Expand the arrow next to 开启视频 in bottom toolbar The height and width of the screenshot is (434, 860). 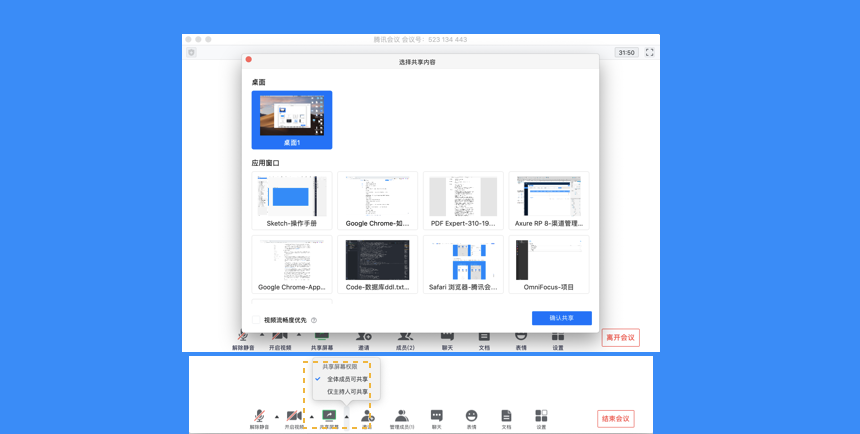(x=312, y=417)
